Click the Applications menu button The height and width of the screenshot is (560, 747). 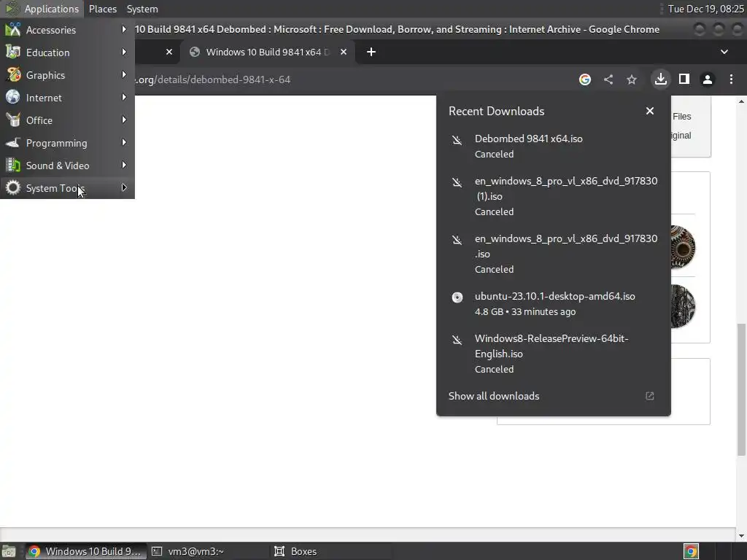pos(42,9)
